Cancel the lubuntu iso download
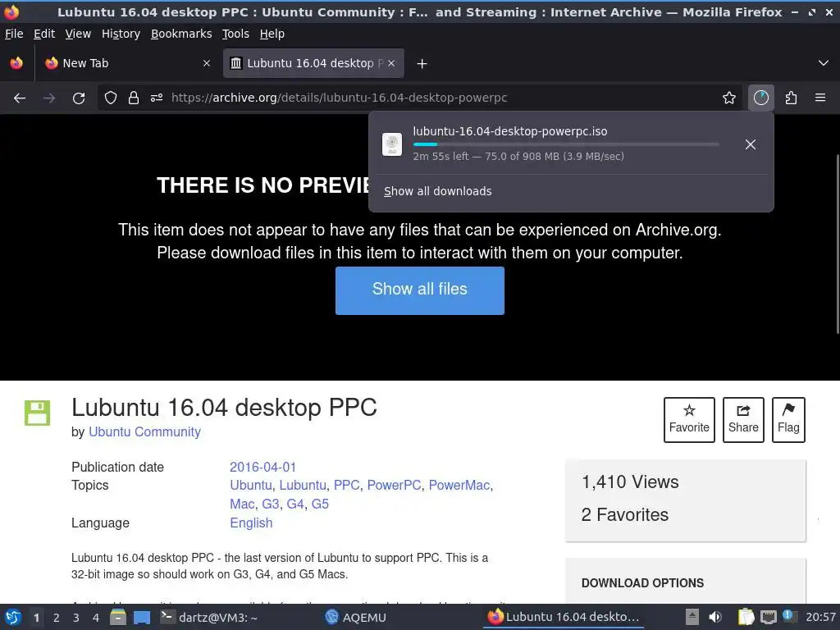 [751, 144]
